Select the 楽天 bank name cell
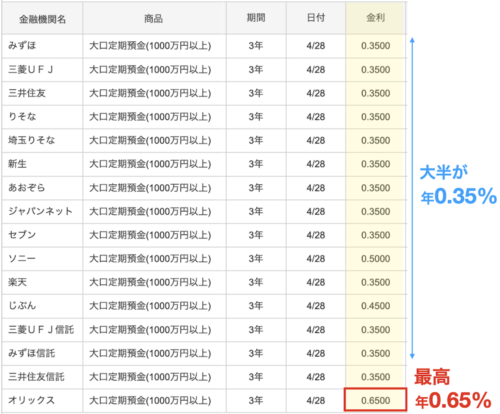The width and height of the screenshot is (500, 414). [x=42, y=283]
